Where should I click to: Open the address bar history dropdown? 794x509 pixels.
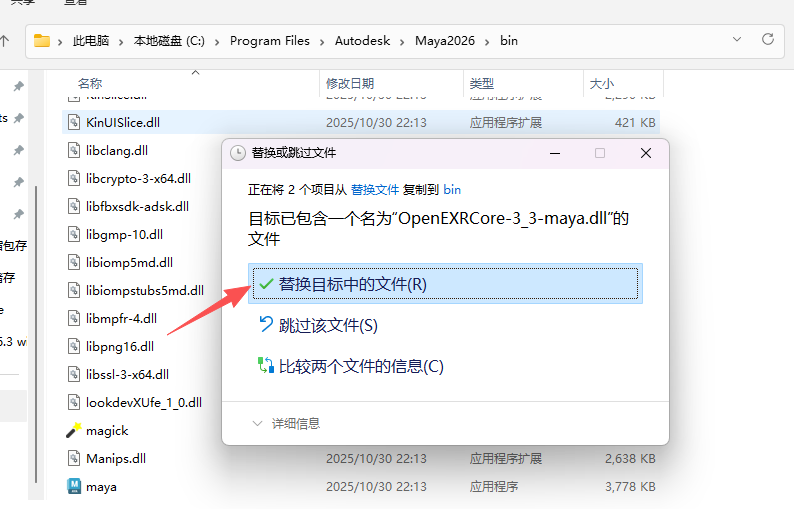[737, 40]
